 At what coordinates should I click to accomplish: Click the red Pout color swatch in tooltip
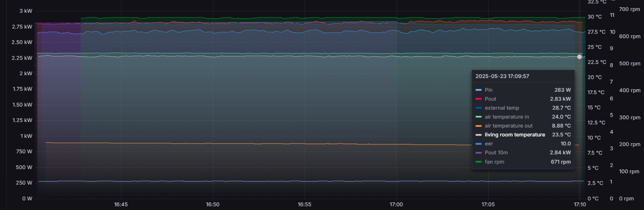click(478, 99)
